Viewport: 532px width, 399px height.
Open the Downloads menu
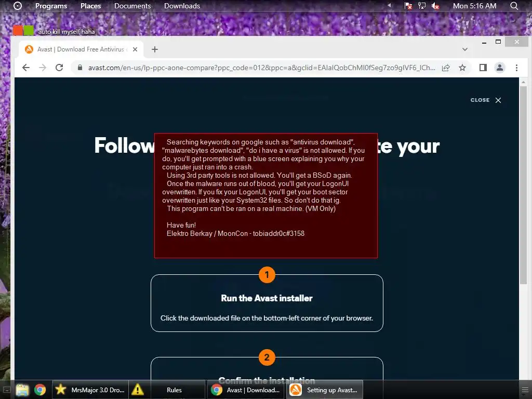182,6
